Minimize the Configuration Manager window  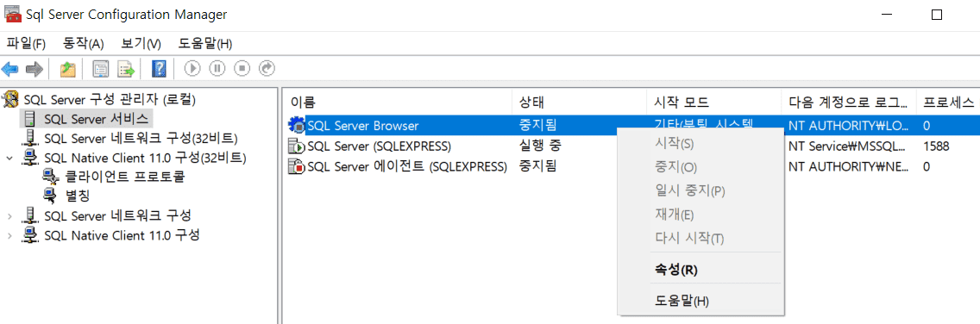pos(887,15)
